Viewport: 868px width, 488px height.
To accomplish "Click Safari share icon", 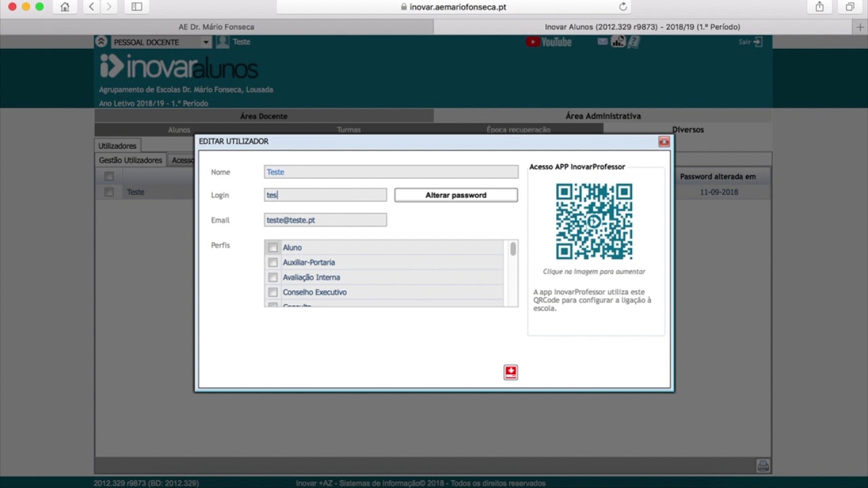I will [x=819, y=7].
